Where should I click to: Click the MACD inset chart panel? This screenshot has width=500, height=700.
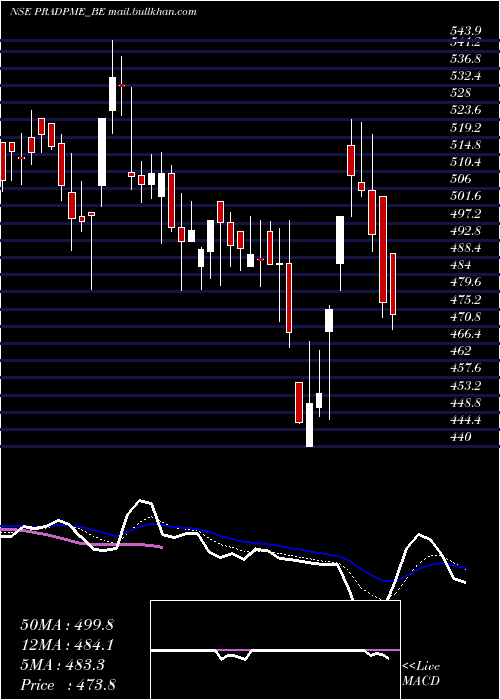pos(275,650)
